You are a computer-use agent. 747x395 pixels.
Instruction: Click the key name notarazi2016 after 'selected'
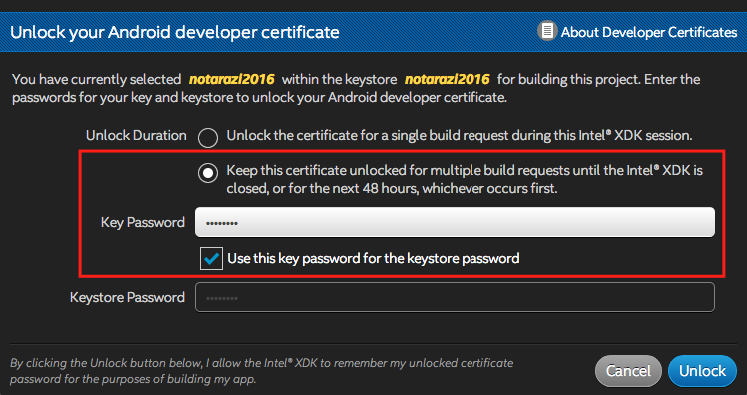tap(232, 79)
